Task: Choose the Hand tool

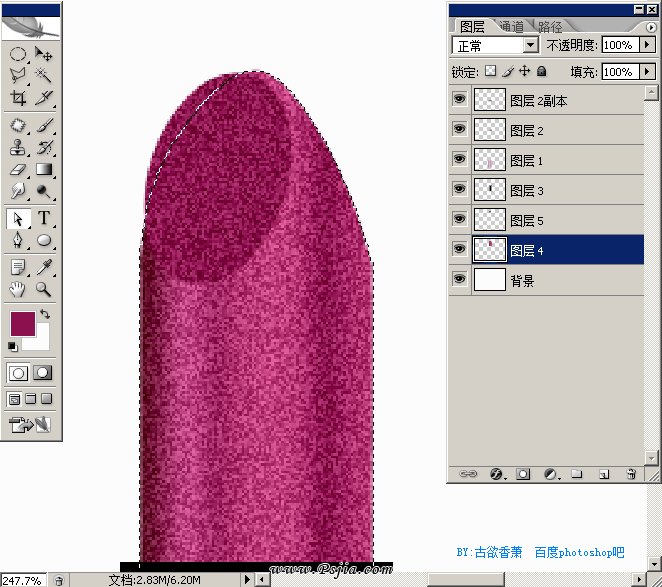Action: point(18,289)
